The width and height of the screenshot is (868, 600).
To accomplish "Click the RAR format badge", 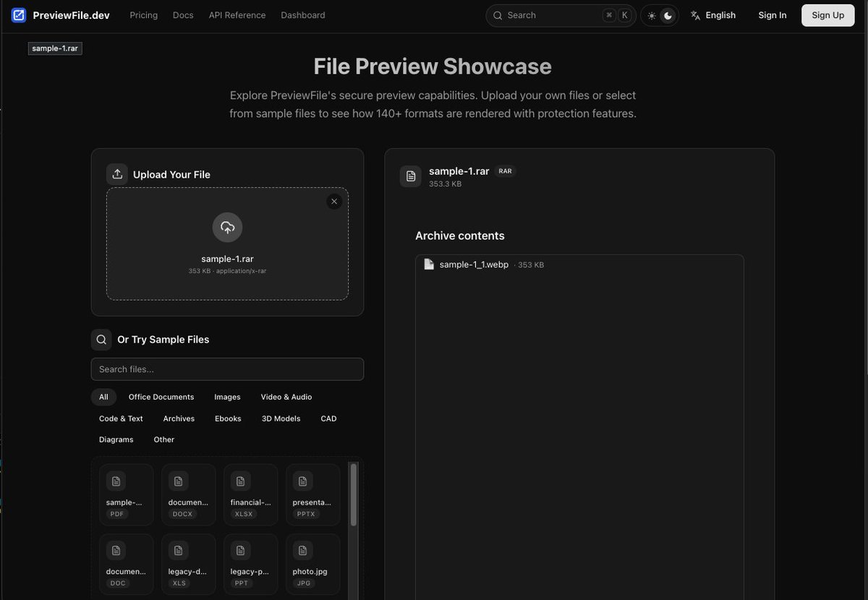I will pyautogui.click(x=506, y=171).
